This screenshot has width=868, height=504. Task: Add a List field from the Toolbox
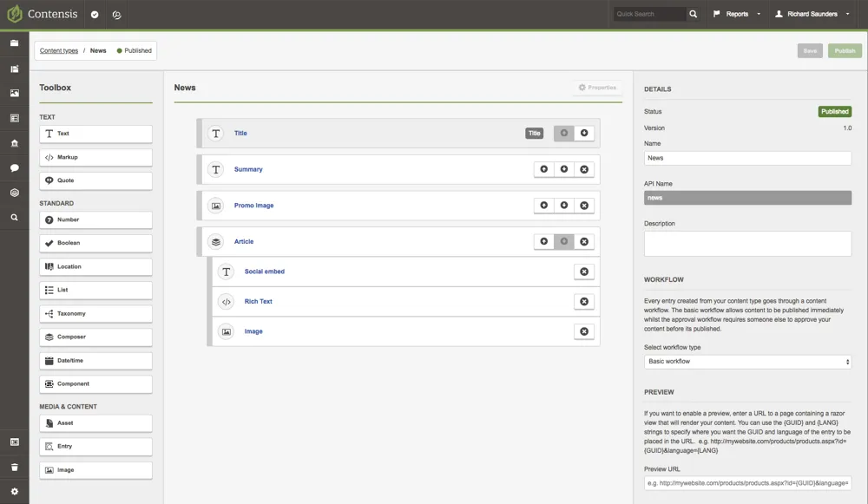point(95,290)
